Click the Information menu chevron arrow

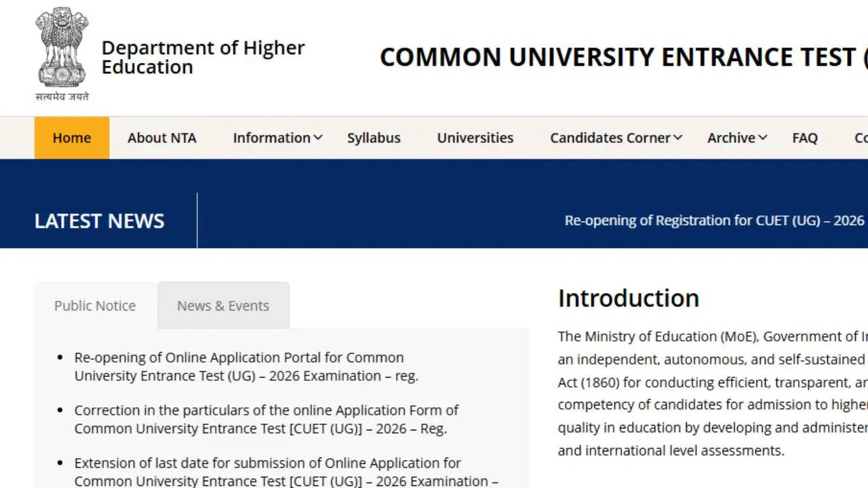coord(318,138)
